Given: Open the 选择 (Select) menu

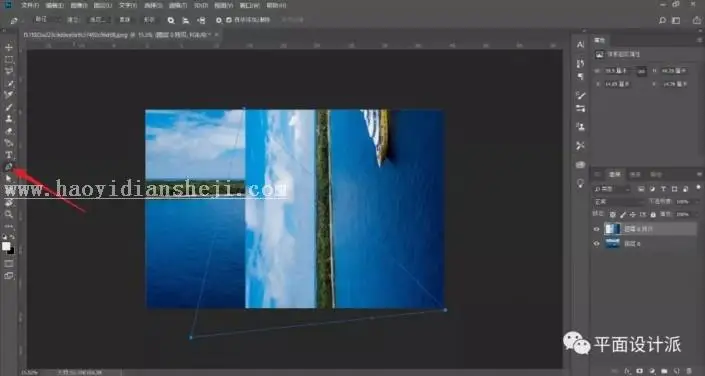Looking at the screenshot, I should [x=153, y=5].
